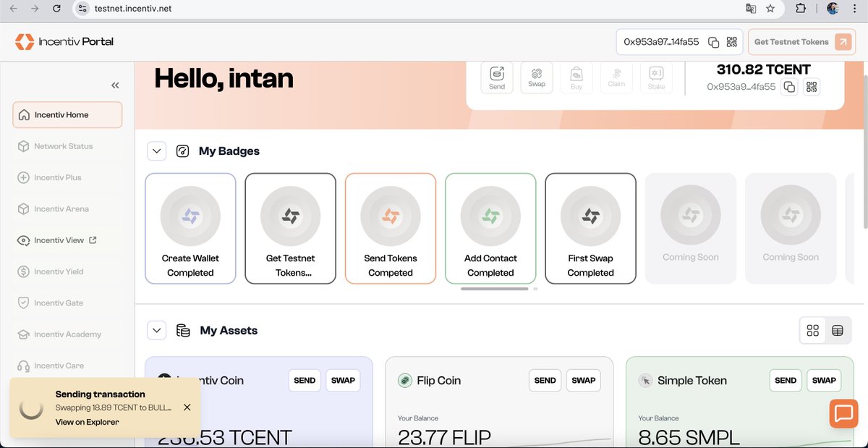Open site info icon beside the URL
This screenshot has height=448, width=868.
pyautogui.click(x=82, y=9)
